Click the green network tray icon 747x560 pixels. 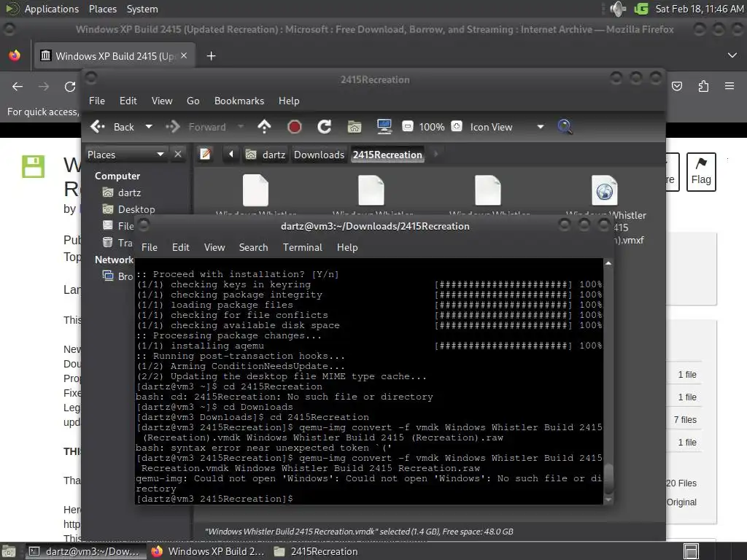coord(641,9)
